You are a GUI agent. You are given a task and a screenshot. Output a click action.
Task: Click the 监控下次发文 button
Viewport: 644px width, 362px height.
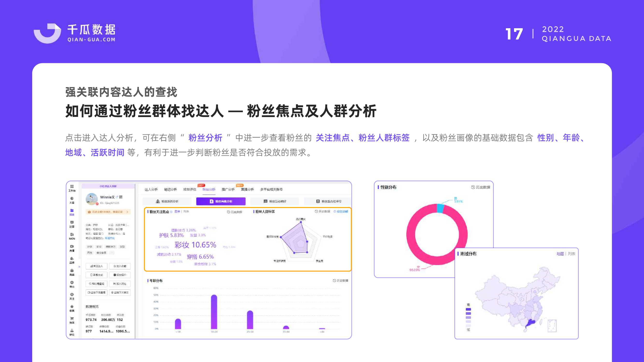coord(120,292)
